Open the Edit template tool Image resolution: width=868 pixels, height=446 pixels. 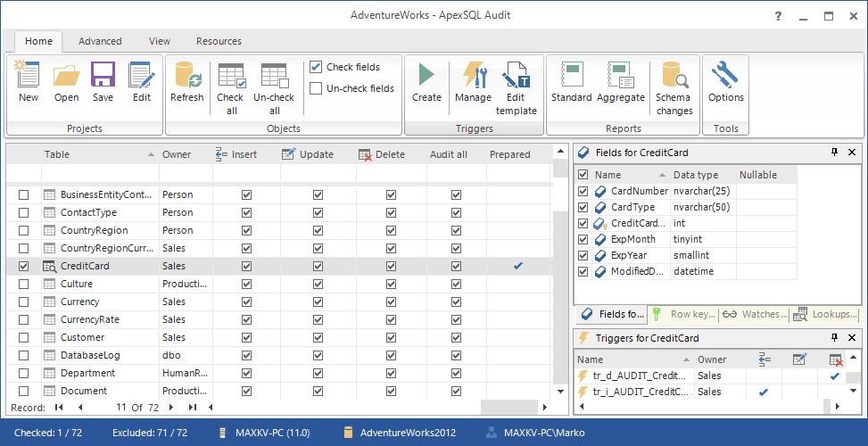pos(516,88)
